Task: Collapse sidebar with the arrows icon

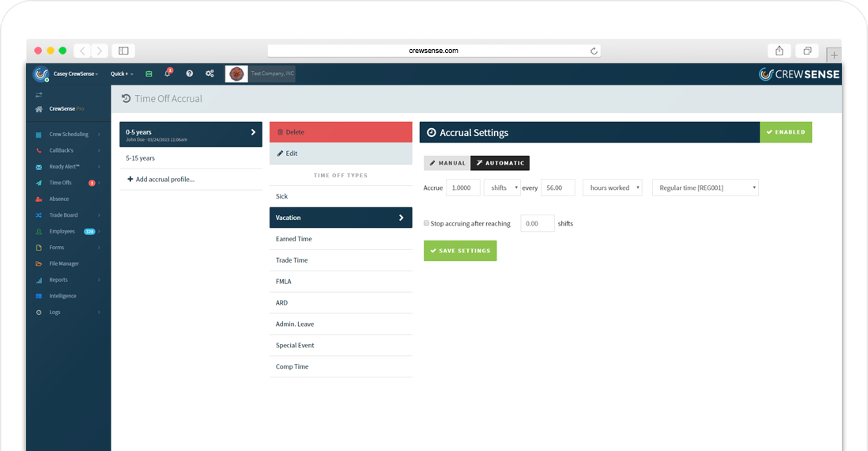Action: pyautogui.click(x=39, y=95)
